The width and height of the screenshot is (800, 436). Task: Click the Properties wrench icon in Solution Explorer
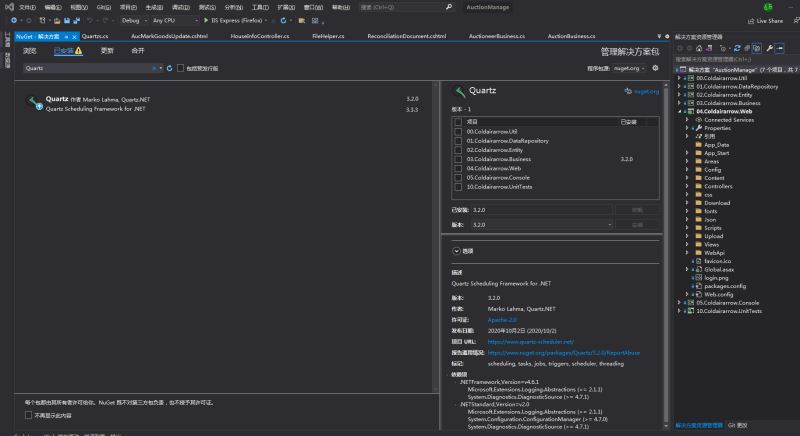click(769, 48)
